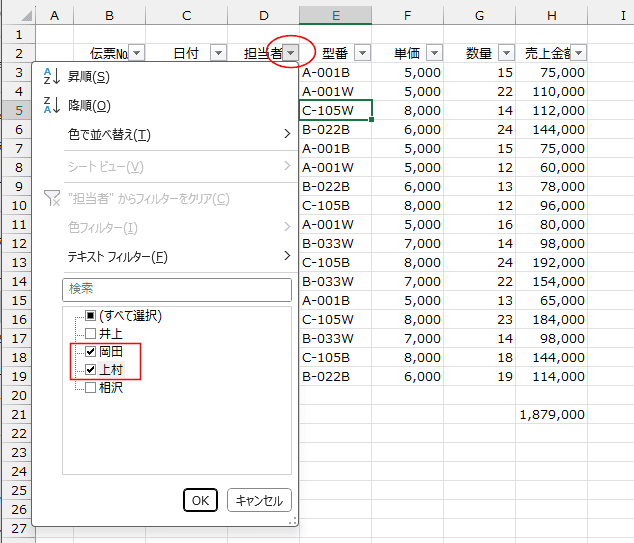The width and height of the screenshot is (634, 543).
Task: Click the resize grip of filter menu
Action: (x=292, y=521)
